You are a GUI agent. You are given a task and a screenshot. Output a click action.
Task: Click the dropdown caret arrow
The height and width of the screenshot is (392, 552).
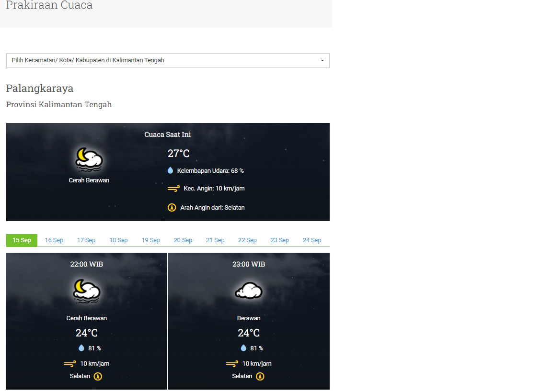click(322, 60)
